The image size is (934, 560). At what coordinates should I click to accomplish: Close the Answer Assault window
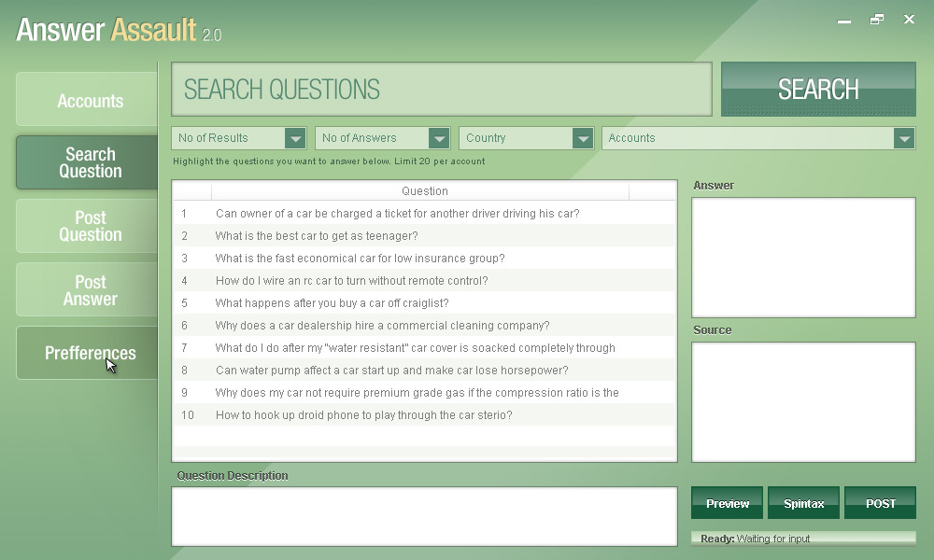pyautogui.click(x=909, y=19)
